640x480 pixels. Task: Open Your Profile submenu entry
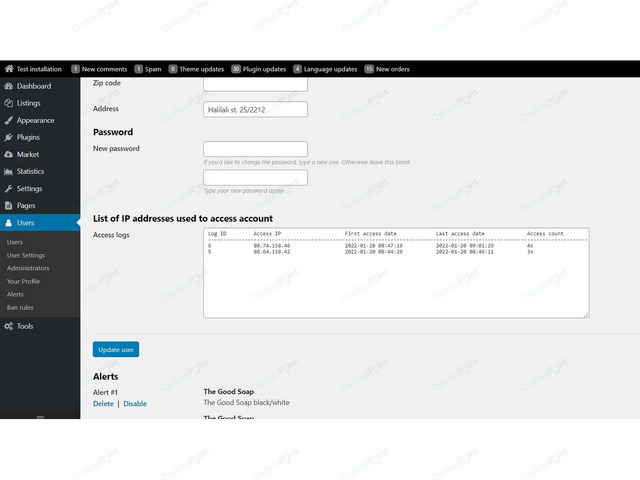(23, 281)
